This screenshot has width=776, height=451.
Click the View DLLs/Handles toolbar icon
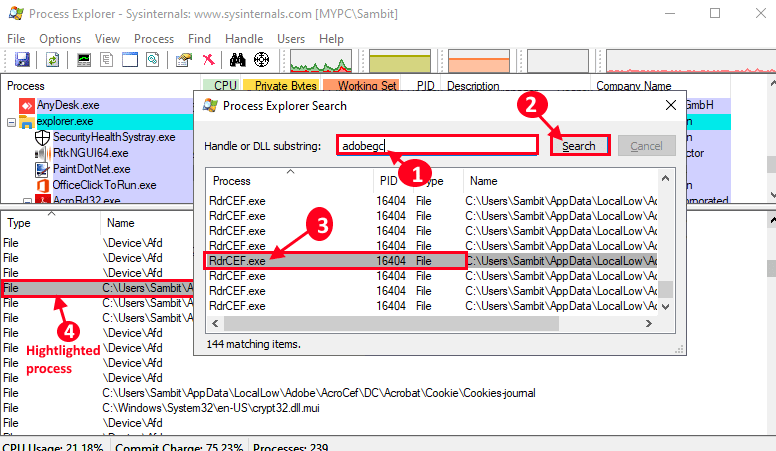153,60
